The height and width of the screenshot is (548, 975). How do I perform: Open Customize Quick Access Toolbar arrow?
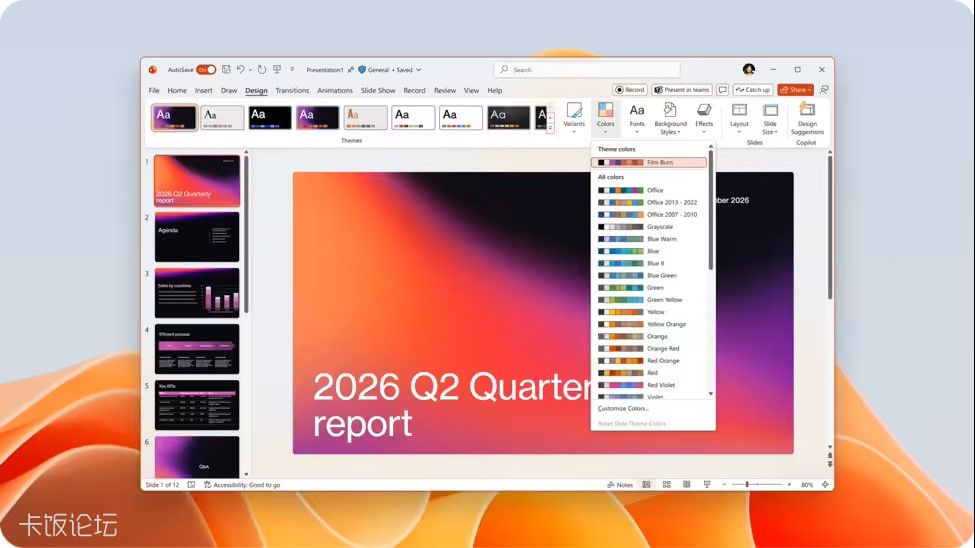292,70
